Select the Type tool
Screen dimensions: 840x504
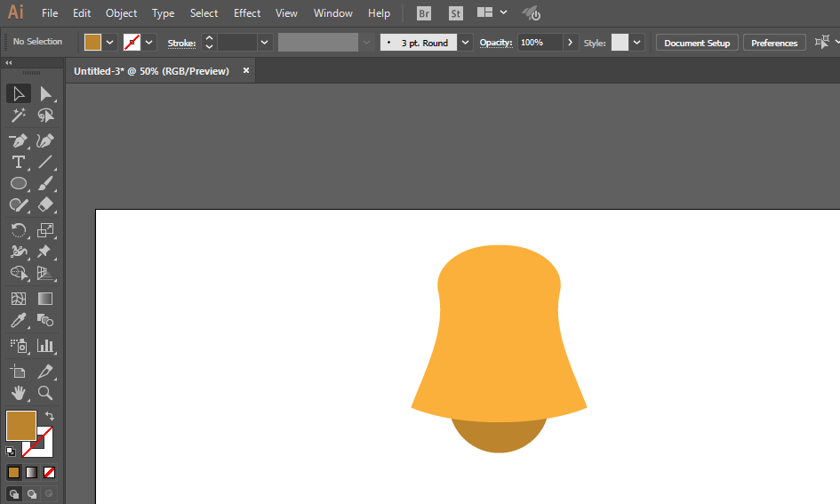(x=18, y=162)
